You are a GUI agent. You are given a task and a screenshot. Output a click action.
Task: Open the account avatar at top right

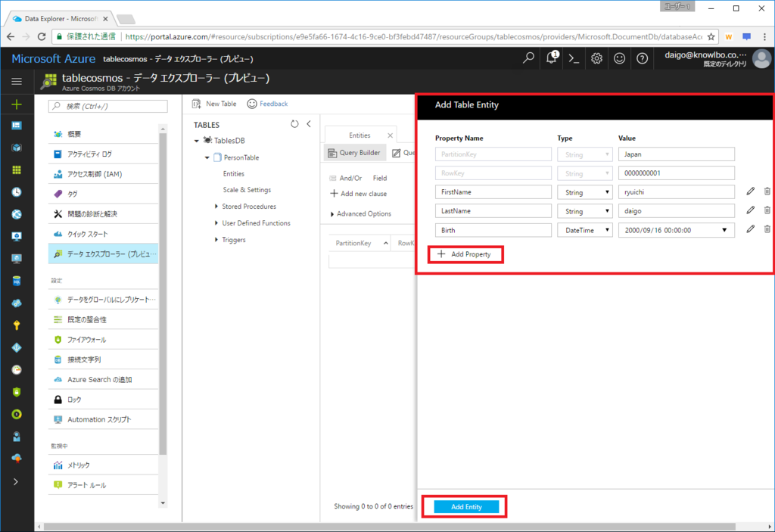[761, 58]
